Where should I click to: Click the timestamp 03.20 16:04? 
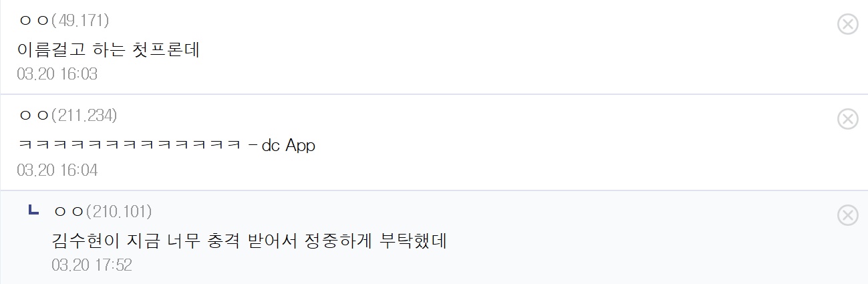pos(57,170)
